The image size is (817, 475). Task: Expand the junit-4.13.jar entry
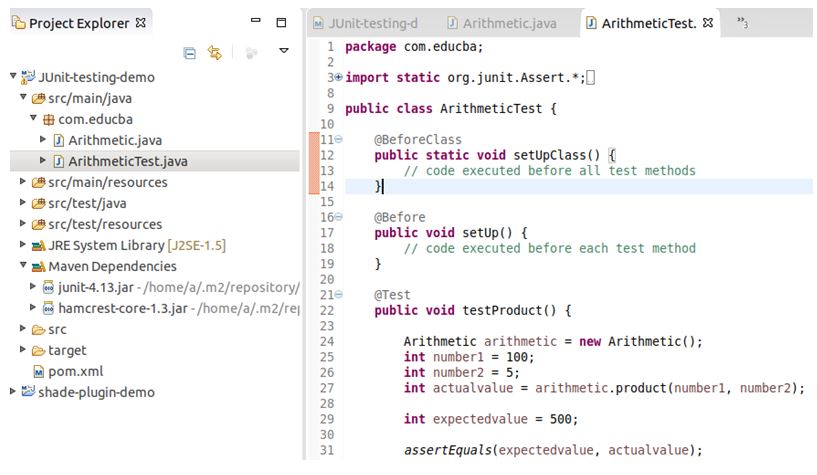click(33, 286)
